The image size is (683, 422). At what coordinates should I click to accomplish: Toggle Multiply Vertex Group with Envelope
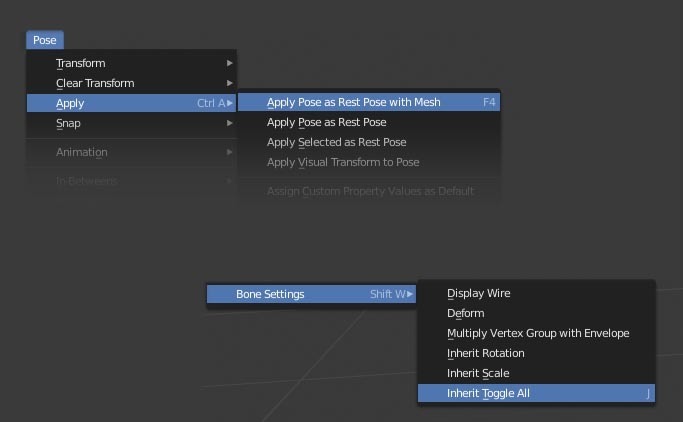(x=538, y=333)
